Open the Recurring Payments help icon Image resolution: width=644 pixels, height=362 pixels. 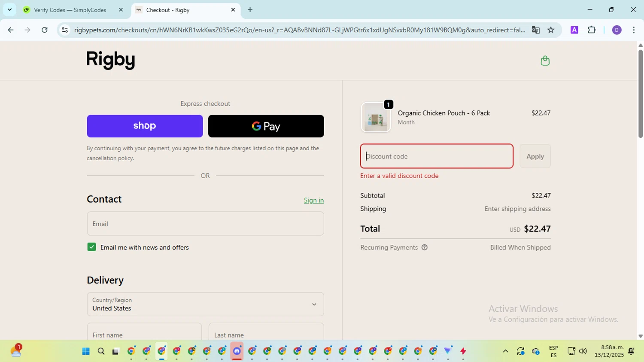coord(424,247)
